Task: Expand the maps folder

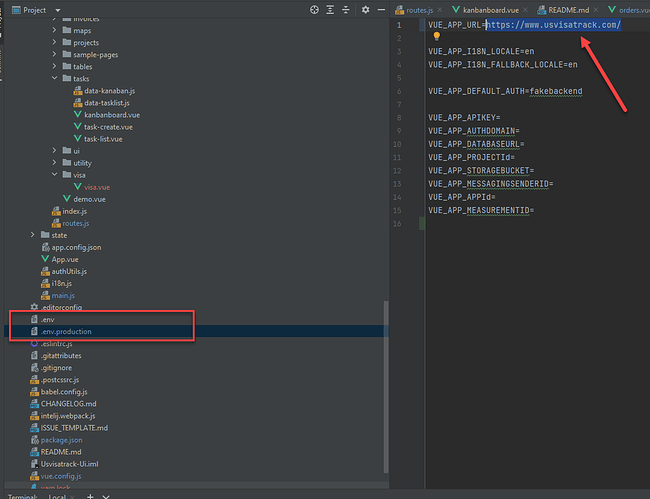Action: (x=54, y=30)
